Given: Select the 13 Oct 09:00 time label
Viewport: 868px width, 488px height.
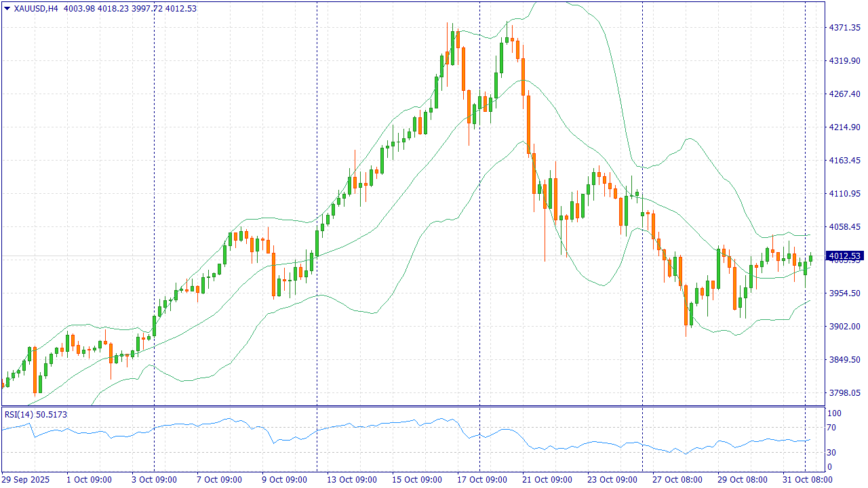Looking at the screenshot, I should click(x=351, y=480).
